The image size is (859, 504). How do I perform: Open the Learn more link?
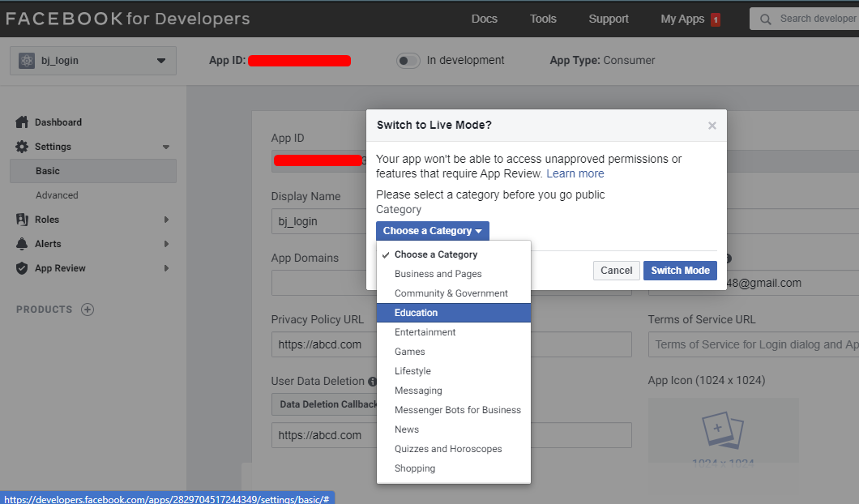pyautogui.click(x=575, y=173)
